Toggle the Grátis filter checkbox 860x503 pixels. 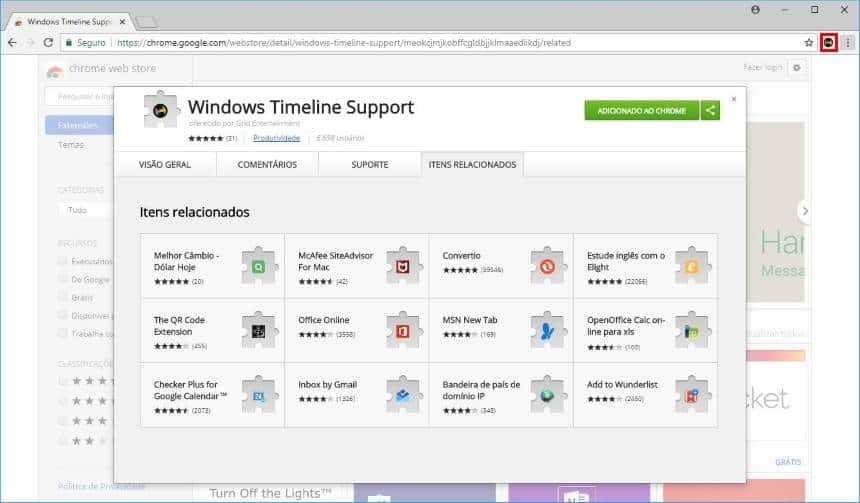63,297
